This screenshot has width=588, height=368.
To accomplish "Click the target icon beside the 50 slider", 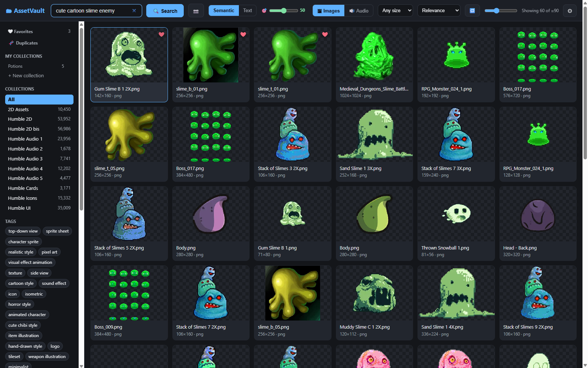I will (264, 11).
